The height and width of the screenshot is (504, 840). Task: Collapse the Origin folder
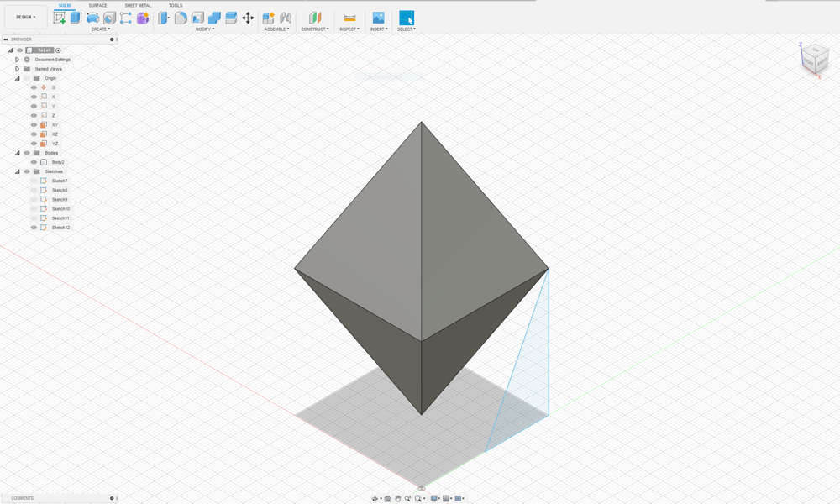point(17,78)
